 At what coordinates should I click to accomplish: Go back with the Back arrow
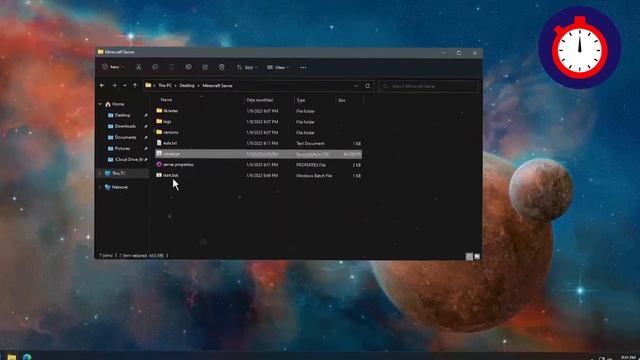[102, 86]
